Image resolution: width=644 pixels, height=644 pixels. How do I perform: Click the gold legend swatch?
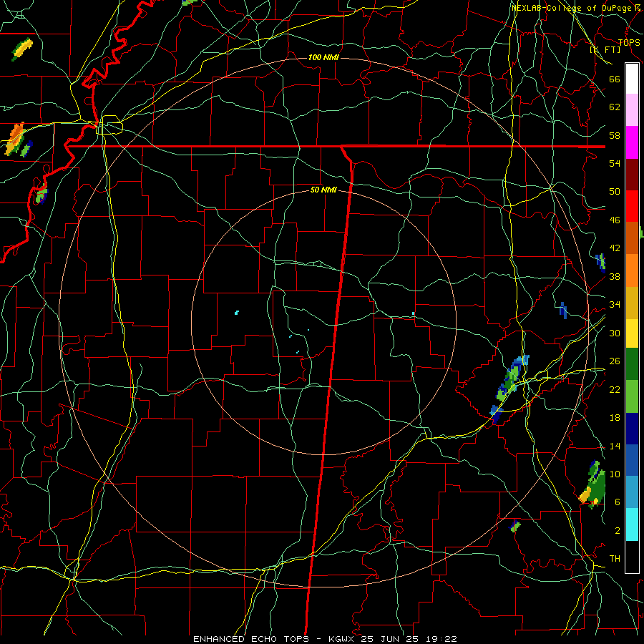pos(632,303)
